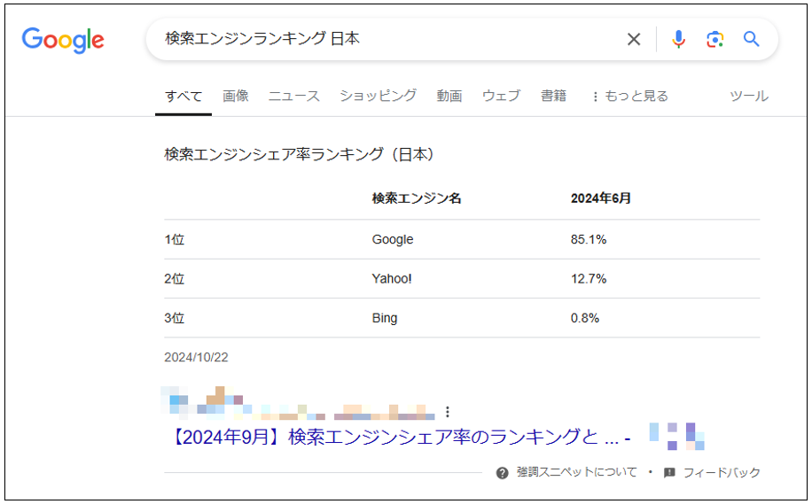Clear the search query with the X icon
Image resolution: width=812 pixels, height=504 pixels.
point(633,39)
